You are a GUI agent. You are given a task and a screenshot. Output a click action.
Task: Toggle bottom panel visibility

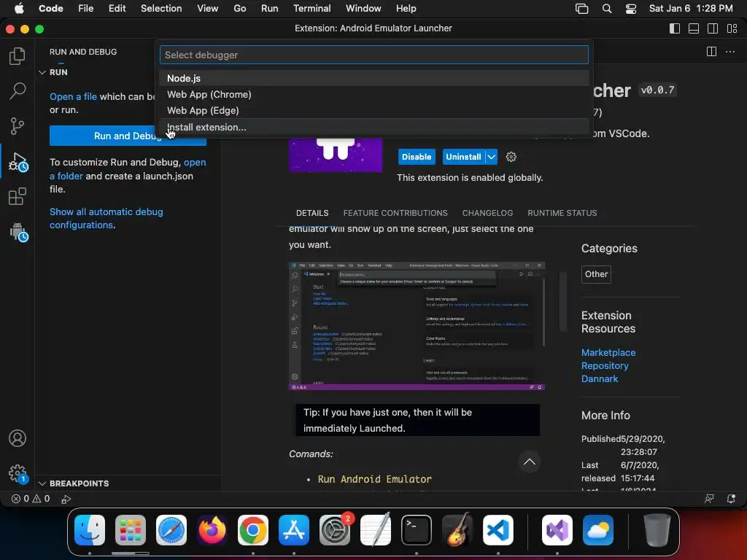pos(694,28)
